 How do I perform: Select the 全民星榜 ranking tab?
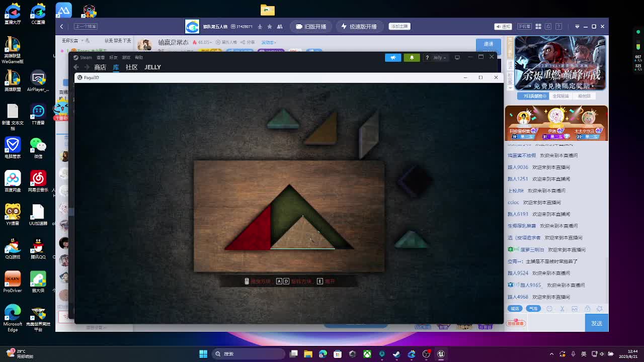(560, 96)
